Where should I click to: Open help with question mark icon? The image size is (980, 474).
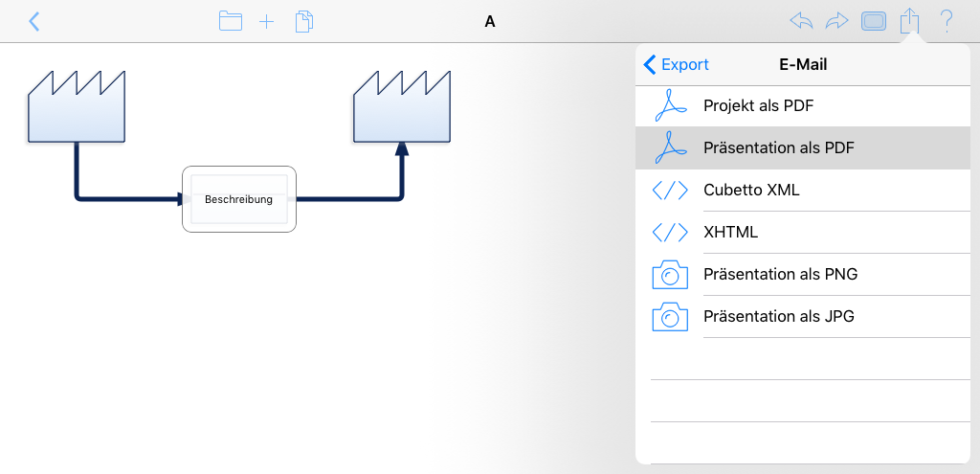pos(947,21)
